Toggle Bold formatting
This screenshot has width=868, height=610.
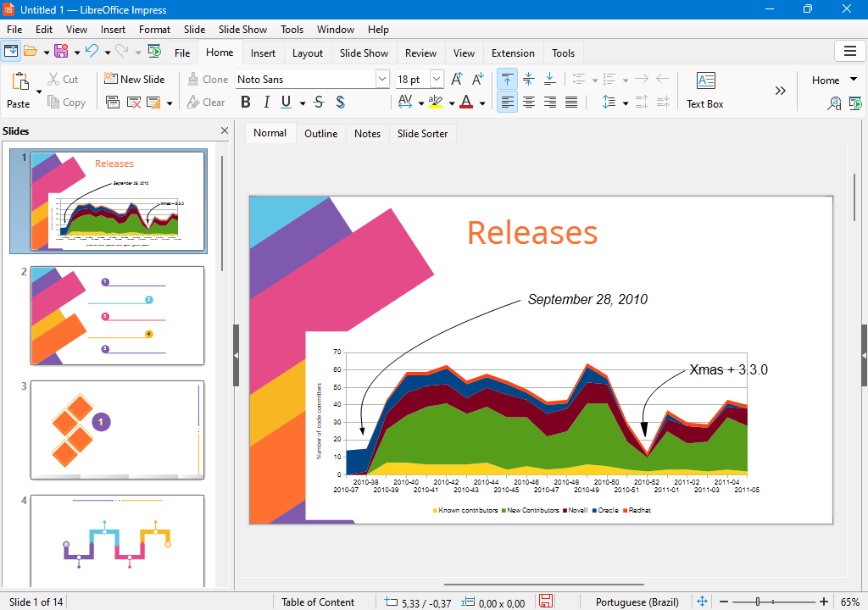coord(246,103)
